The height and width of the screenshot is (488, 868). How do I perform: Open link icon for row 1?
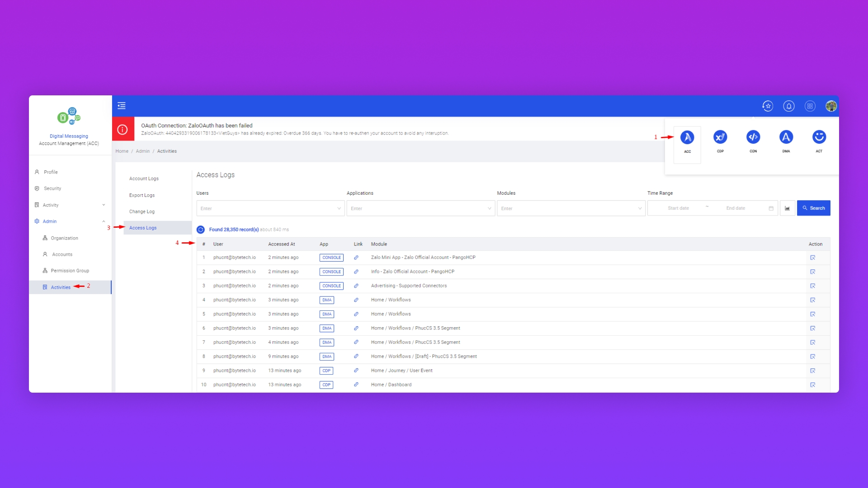(x=356, y=258)
